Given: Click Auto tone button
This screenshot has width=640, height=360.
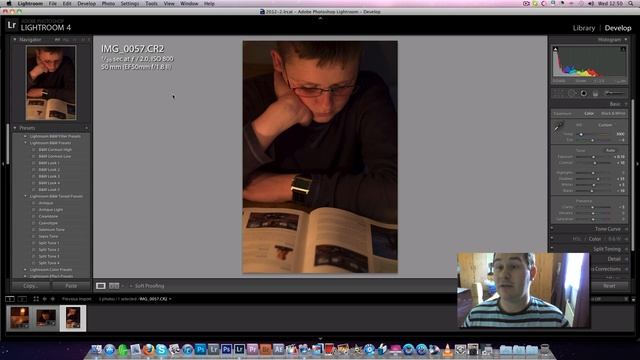Looking at the screenshot, I should (x=610, y=150).
